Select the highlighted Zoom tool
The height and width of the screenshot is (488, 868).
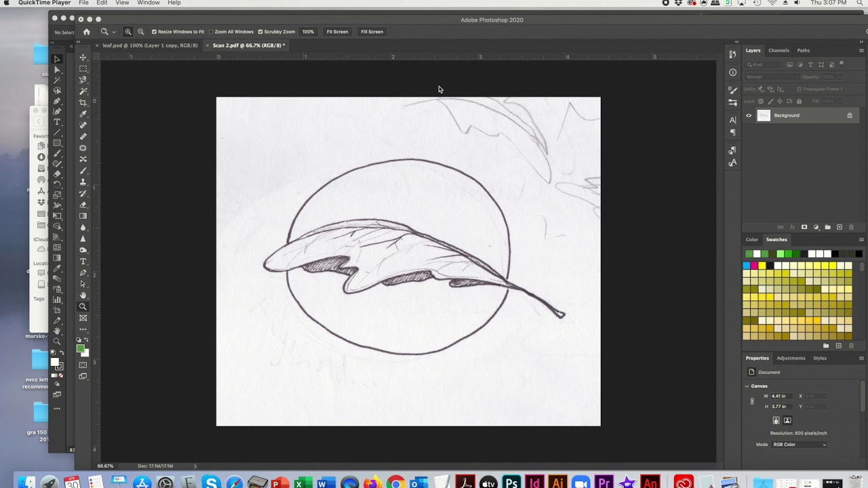point(83,306)
